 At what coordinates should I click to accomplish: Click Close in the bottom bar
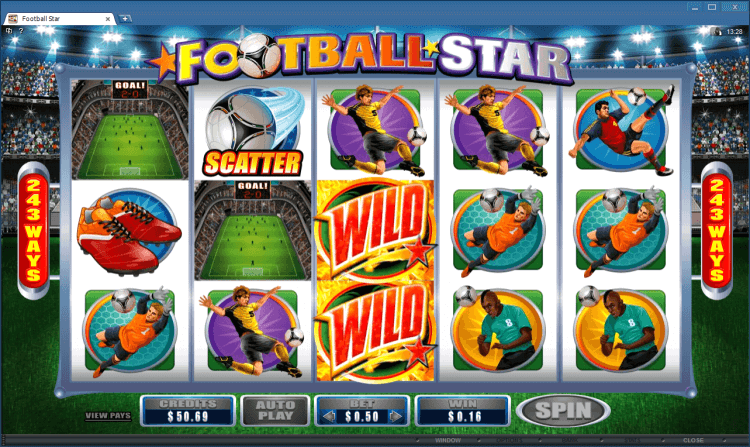[x=693, y=440]
